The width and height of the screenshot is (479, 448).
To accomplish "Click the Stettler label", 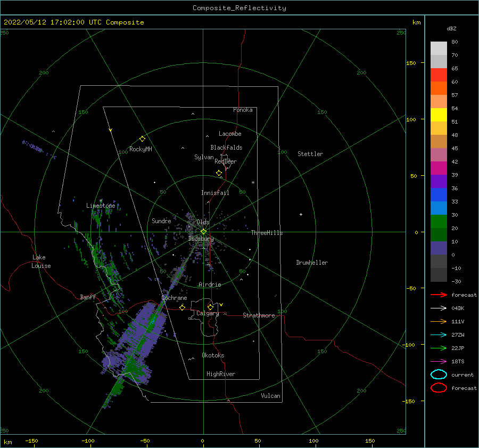I will click(310, 154).
